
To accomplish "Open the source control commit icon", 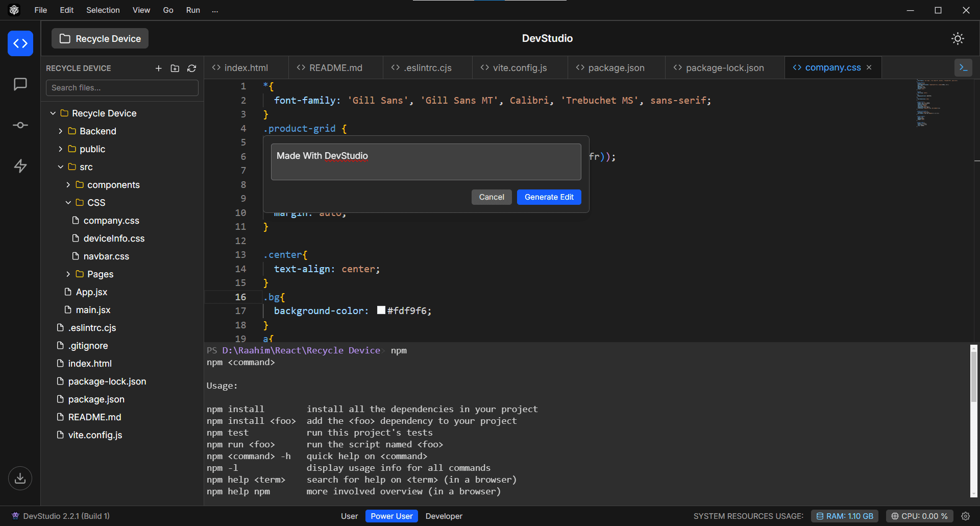I will pyautogui.click(x=20, y=125).
